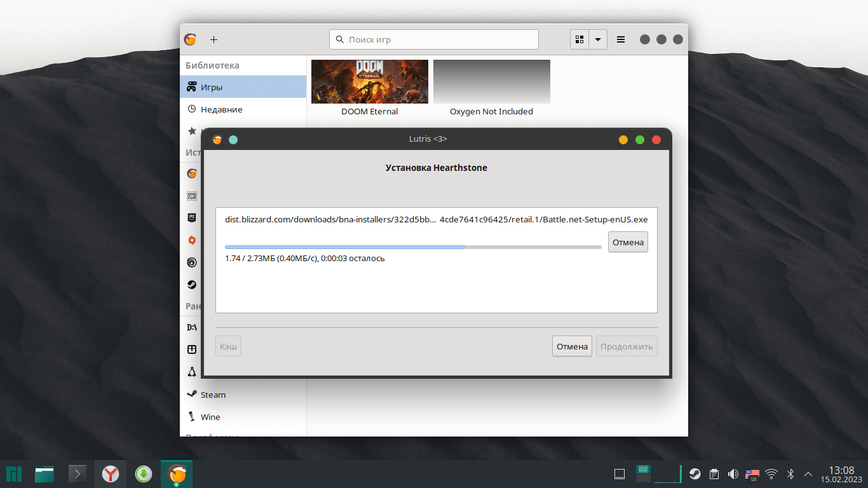Select the Steam source icon under sources
The height and width of the screenshot is (488, 868).
(x=192, y=284)
